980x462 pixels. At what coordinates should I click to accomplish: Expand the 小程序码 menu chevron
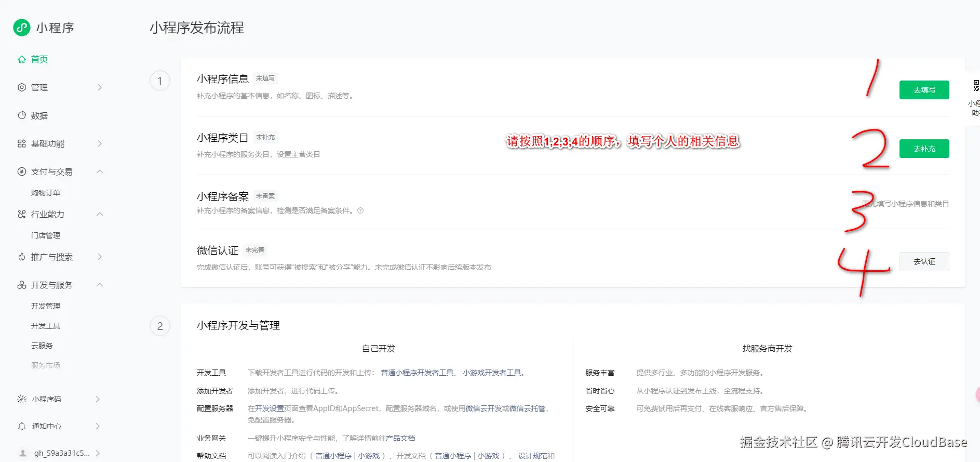pyautogui.click(x=98, y=399)
